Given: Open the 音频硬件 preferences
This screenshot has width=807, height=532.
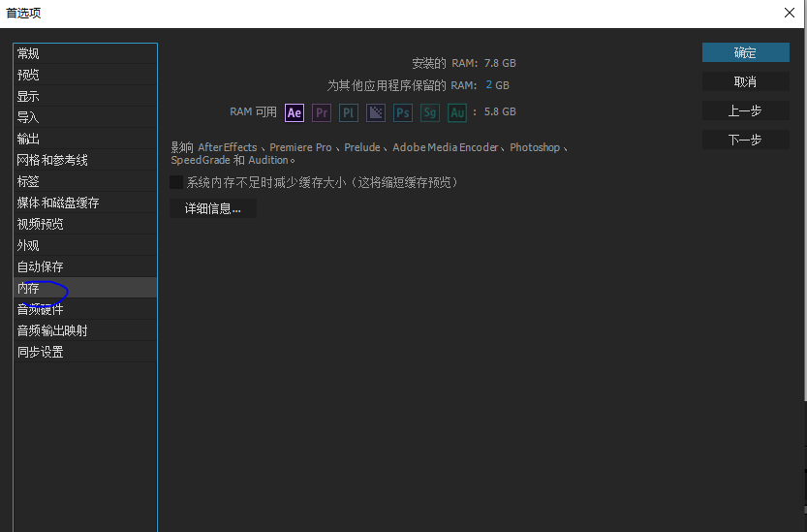Looking at the screenshot, I should (85, 309).
